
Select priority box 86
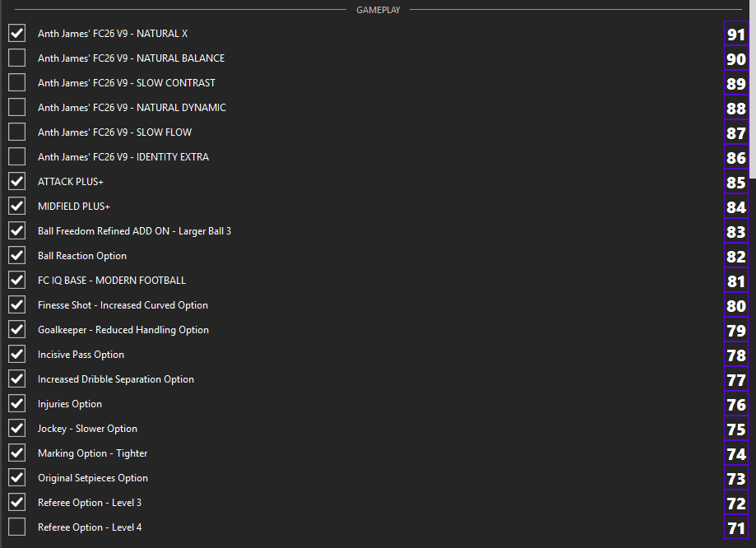click(x=736, y=157)
